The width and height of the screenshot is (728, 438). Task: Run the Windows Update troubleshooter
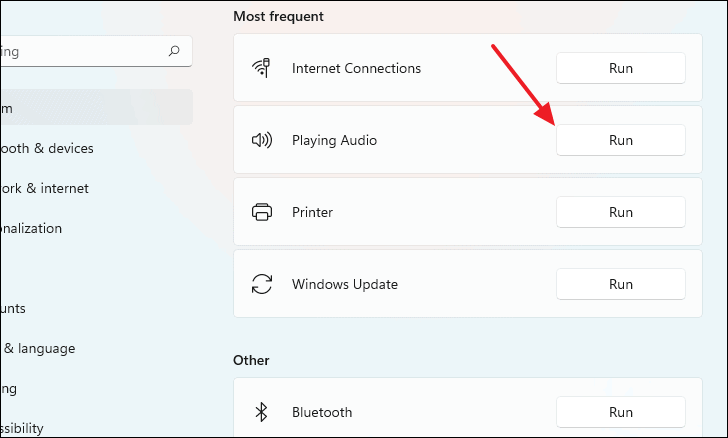coord(621,284)
